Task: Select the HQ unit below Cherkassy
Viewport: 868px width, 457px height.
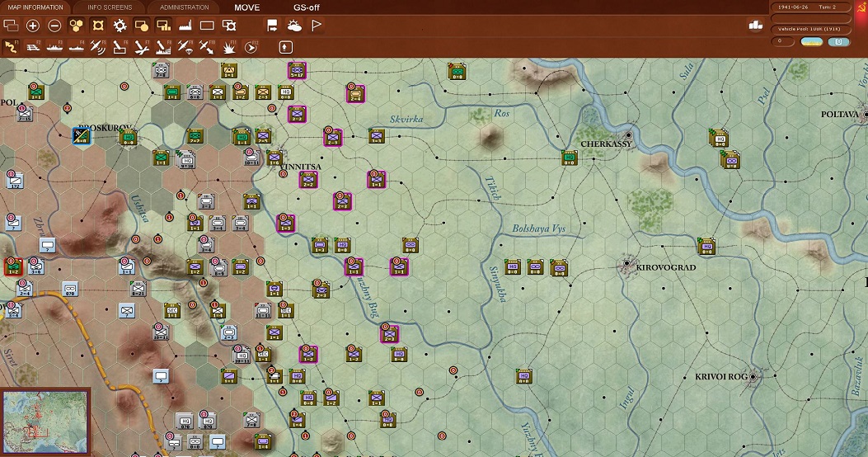Action: (570, 158)
